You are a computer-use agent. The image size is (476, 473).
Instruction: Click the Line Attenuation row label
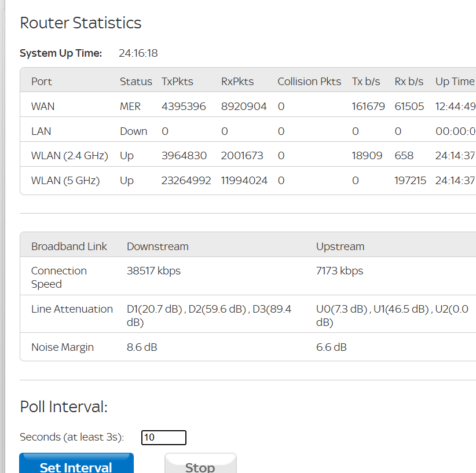(x=72, y=309)
